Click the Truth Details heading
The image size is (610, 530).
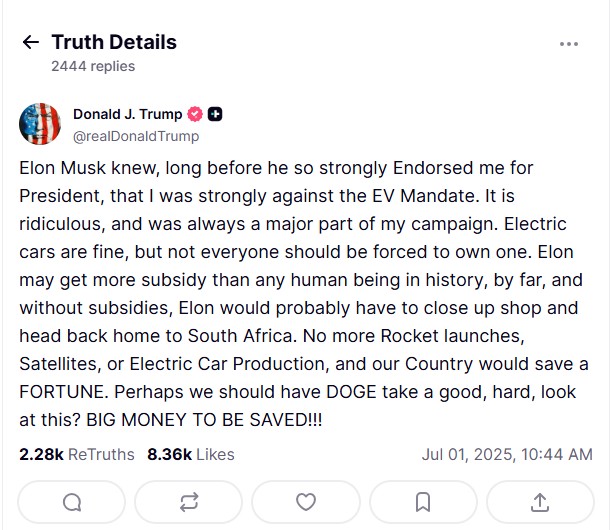(x=114, y=42)
